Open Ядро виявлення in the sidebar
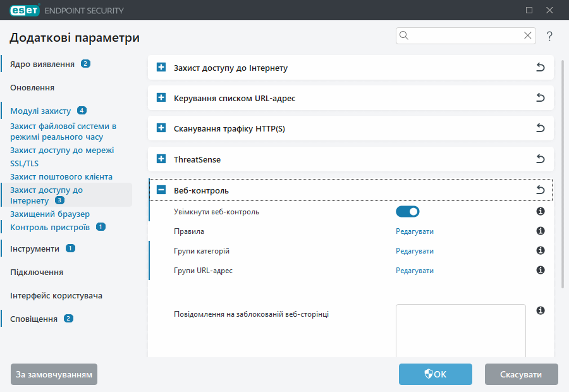569x392 pixels. coord(42,64)
